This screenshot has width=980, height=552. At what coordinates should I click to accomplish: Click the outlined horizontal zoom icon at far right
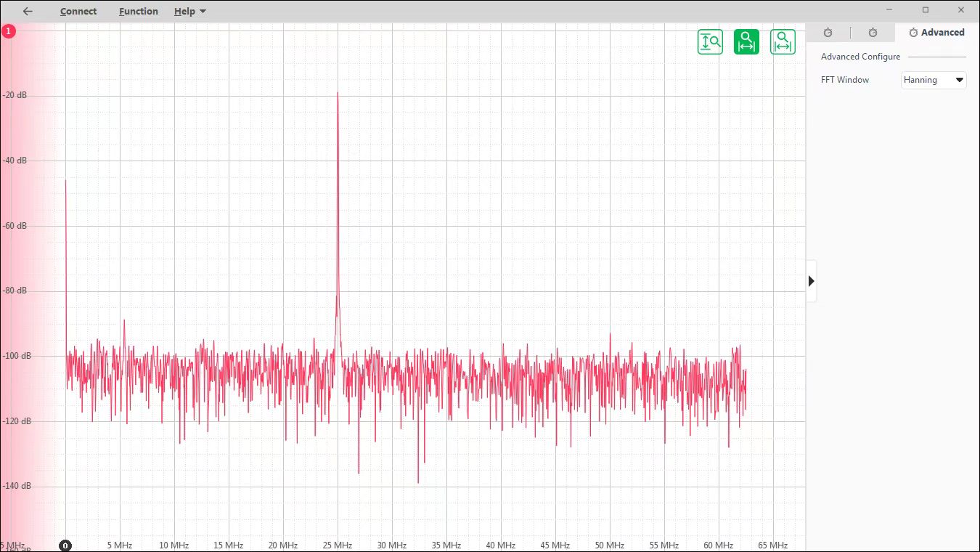pyautogui.click(x=783, y=42)
